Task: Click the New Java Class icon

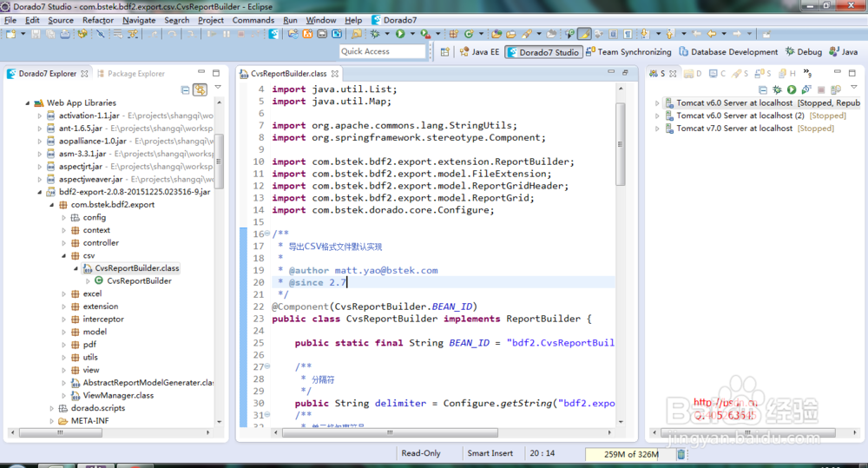Action: pos(469,34)
